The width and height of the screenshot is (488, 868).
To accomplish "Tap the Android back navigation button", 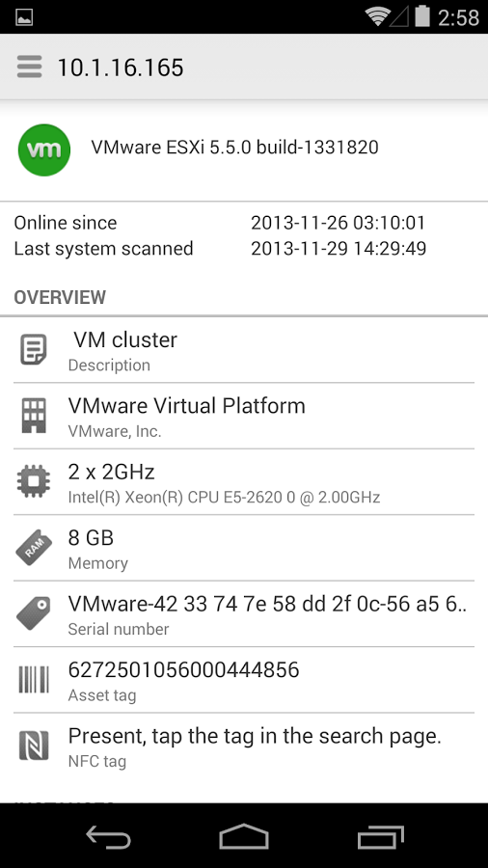I will (108, 836).
